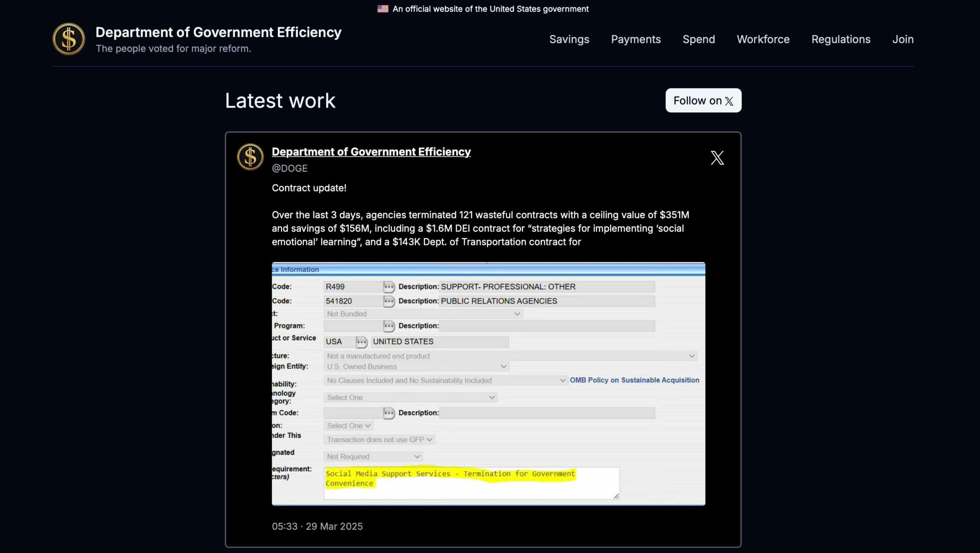Click the Join nav link
Viewport: 980px width, 553px height.
pyautogui.click(x=903, y=39)
